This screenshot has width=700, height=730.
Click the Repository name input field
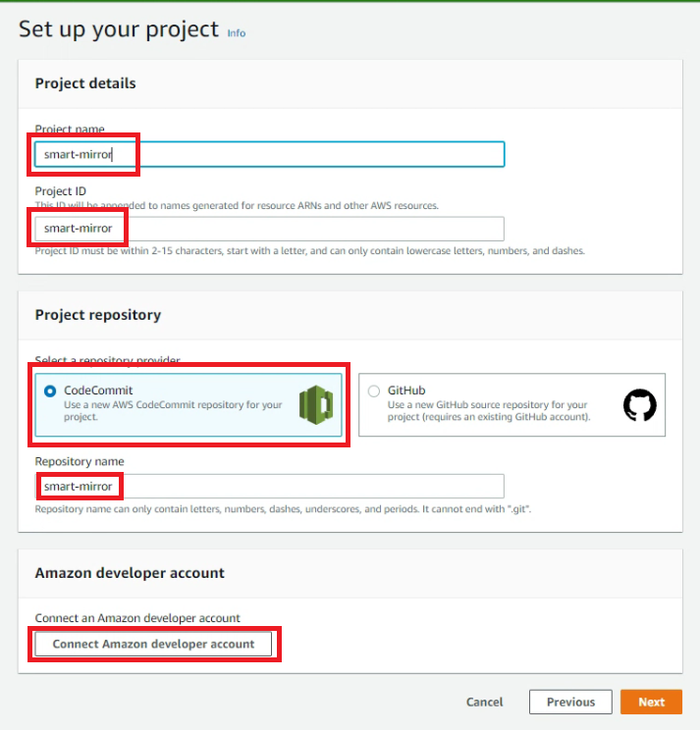point(270,487)
